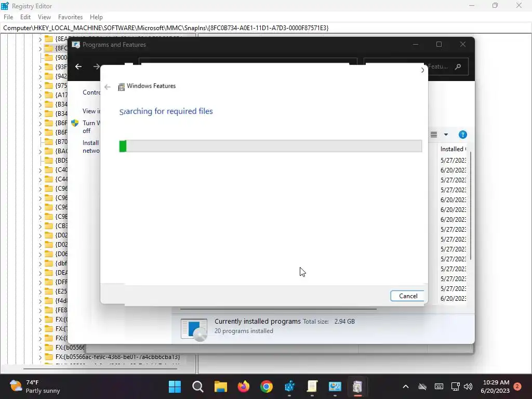Expand the {dbf registry key
The image size is (532, 399).
pyautogui.click(x=40, y=263)
